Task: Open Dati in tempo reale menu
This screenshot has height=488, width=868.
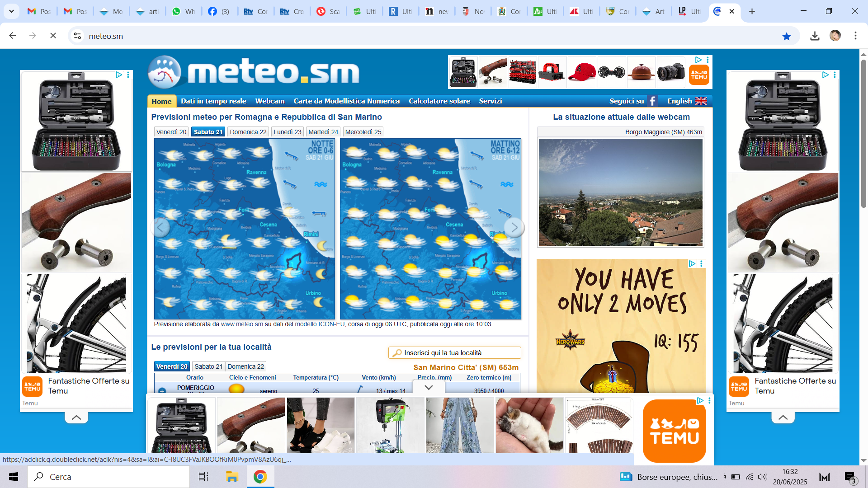Action: (x=213, y=101)
